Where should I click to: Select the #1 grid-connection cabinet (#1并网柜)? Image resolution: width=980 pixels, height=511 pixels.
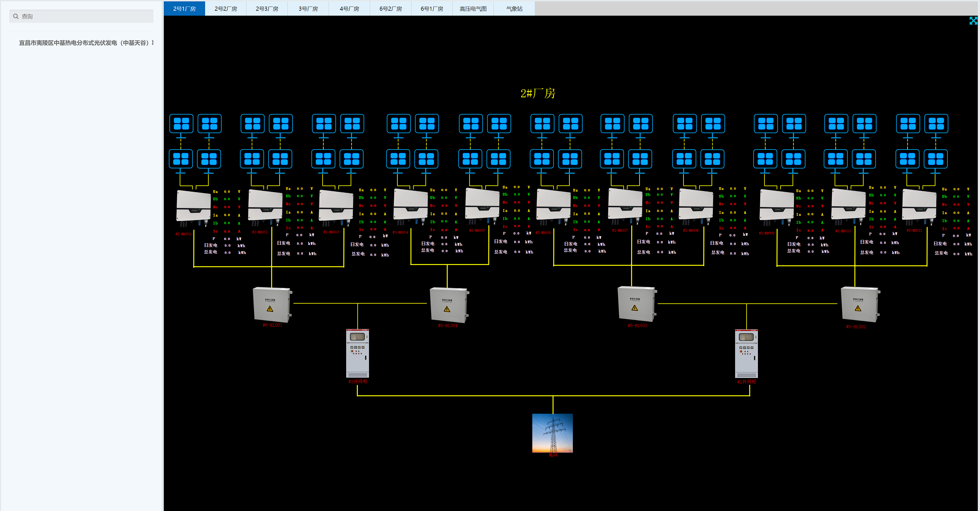[x=357, y=353]
